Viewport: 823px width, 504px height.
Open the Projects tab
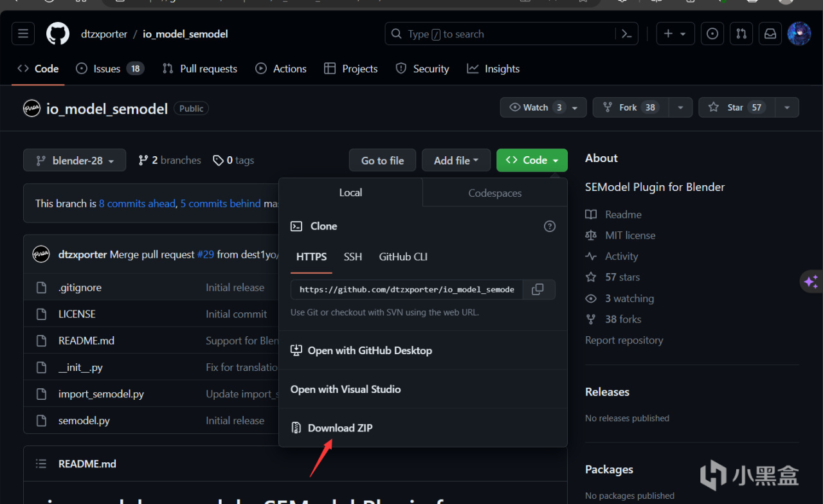tap(351, 69)
